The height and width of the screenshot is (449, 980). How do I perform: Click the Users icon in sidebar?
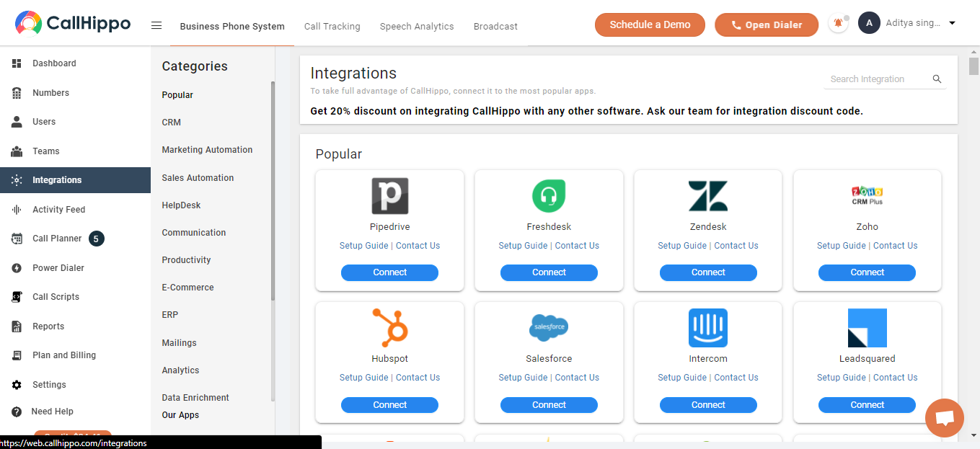(17, 122)
